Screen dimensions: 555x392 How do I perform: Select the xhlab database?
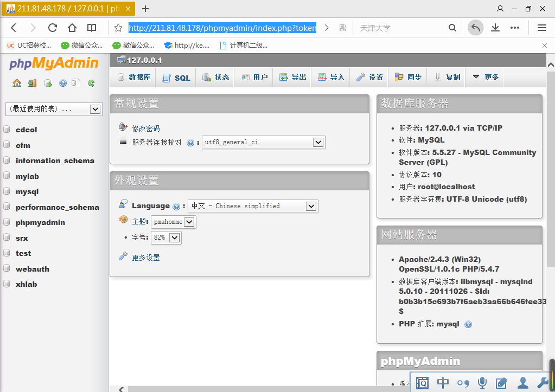pos(26,285)
